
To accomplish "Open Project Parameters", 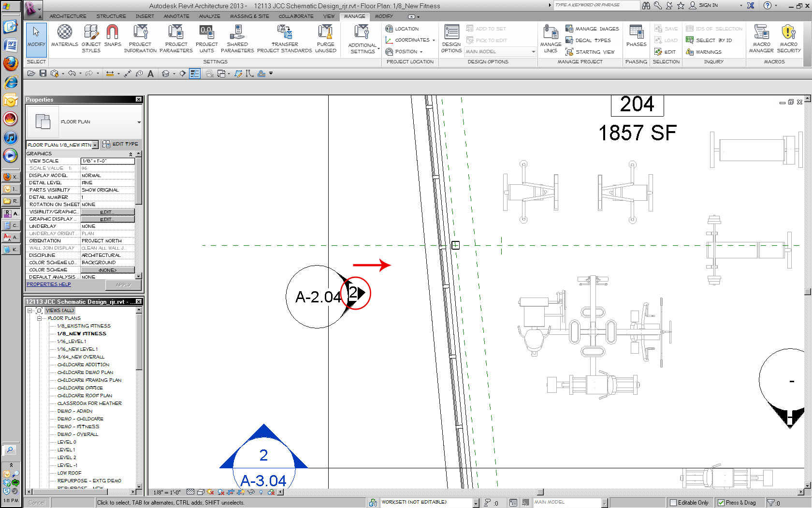I will tap(176, 38).
